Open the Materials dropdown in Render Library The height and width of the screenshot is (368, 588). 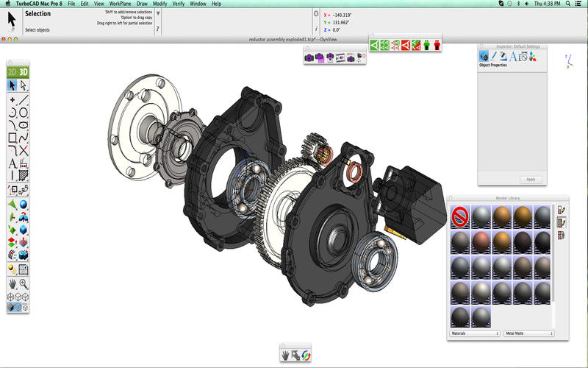[473, 333]
